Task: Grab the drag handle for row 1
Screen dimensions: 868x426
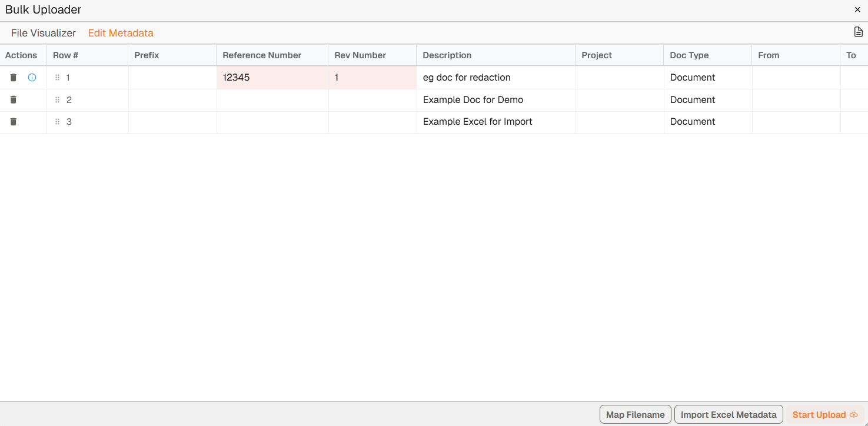Action: pyautogui.click(x=57, y=78)
